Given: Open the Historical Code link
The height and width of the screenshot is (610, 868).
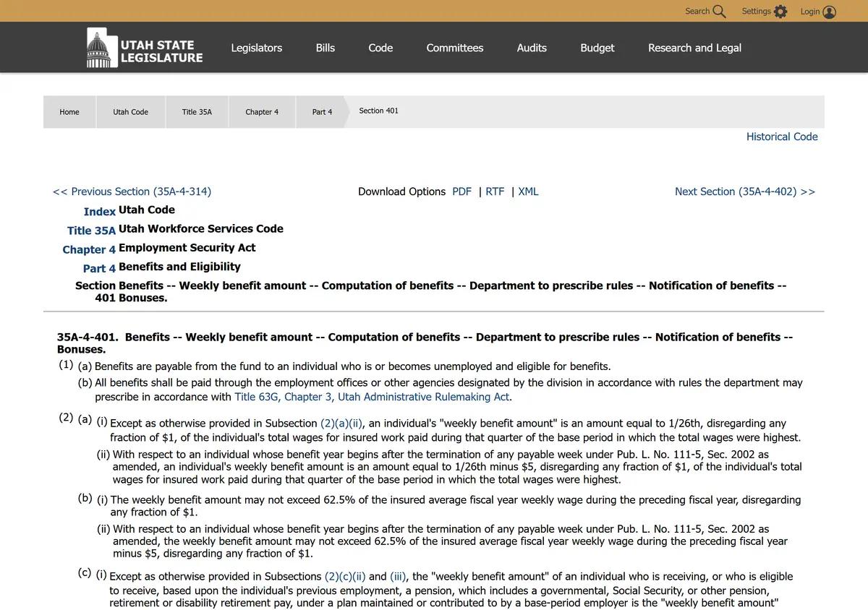Looking at the screenshot, I should (782, 137).
